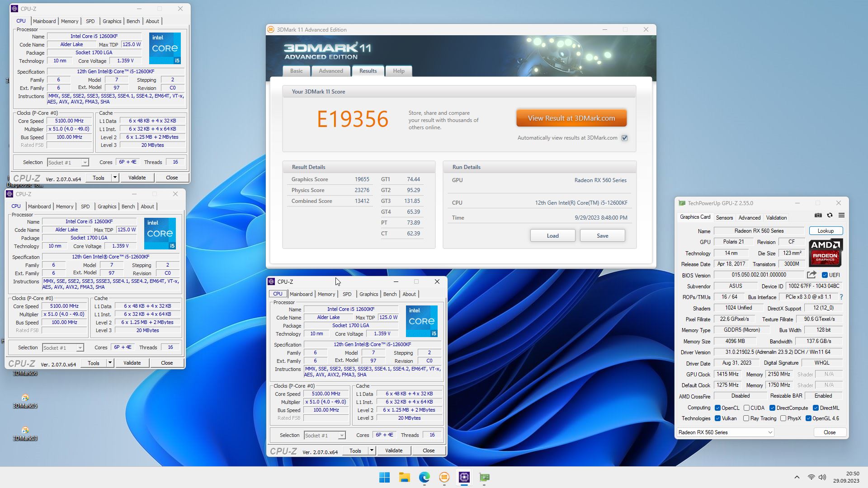This screenshot has width=868, height=488.
Task: Click Lookup button in GPU-Z
Action: click(826, 231)
